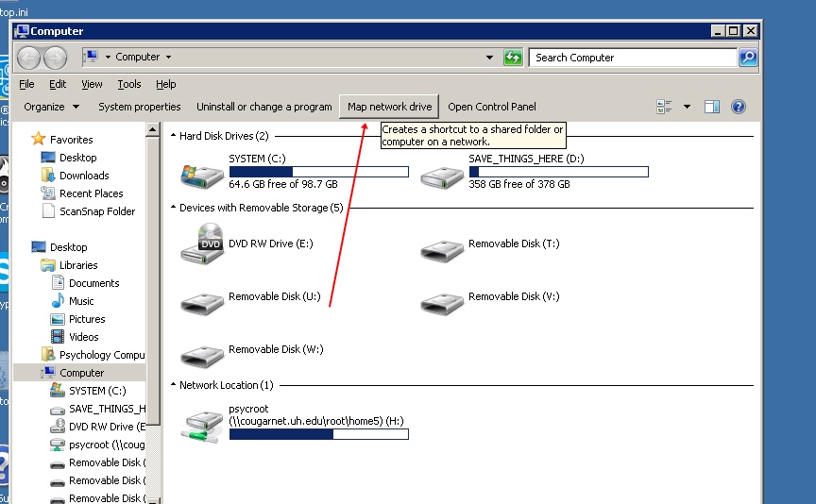Collapse the Network Location group
Image resolution: width=816 pixels, height=504 pixels.
tap(173, 385)
